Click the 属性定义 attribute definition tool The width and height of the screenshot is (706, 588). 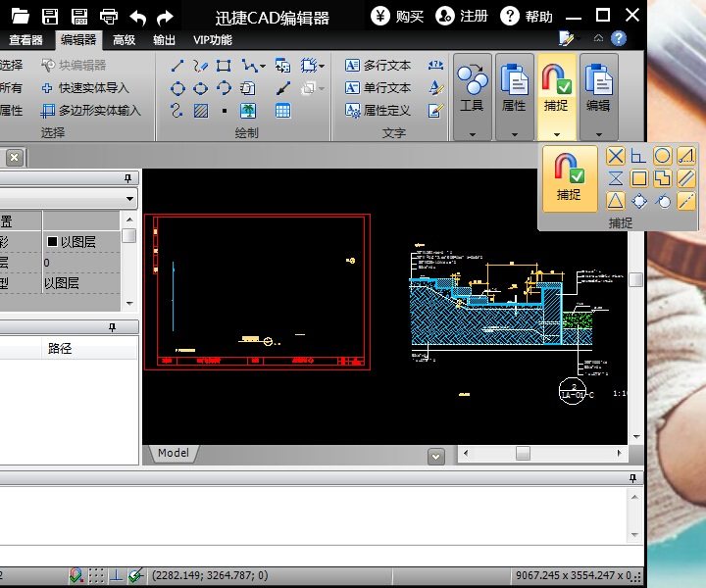click(378, 111)
